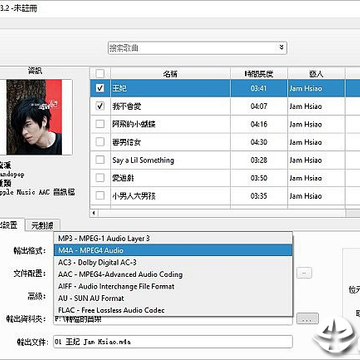Check the box in the 03:50 song row
The image size is (360, 360).
click(x=100, y=178)
